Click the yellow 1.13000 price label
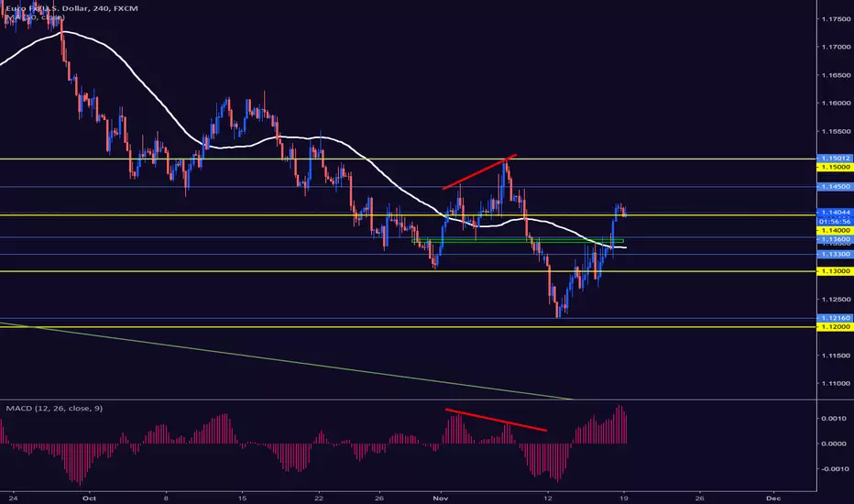Image resolution: width=854 pixels, height=504 pixels. click(835, 271)
